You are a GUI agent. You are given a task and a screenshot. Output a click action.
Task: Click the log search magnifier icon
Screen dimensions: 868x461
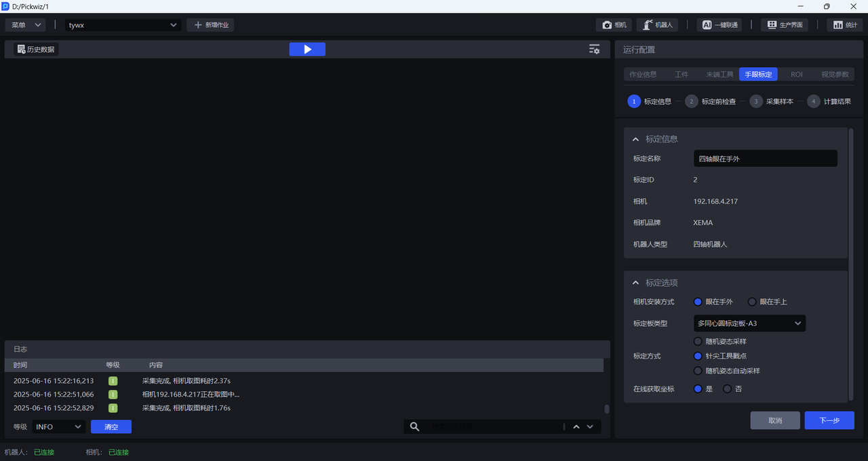tap(414, 426)
